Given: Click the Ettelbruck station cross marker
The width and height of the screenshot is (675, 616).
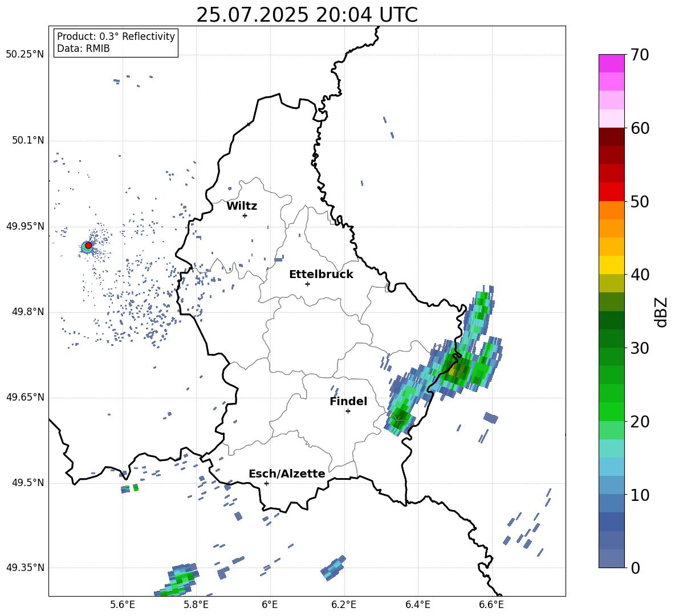Looking at the screenshot, I should [x=307, y=284].
